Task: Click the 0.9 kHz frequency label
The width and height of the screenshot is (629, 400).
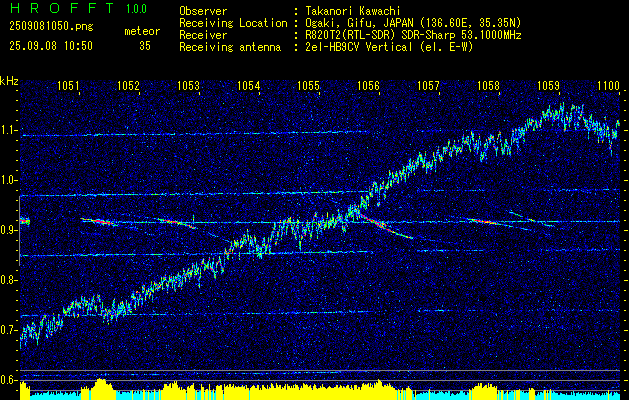Action: pyautogui.click(x=9, y=230)
